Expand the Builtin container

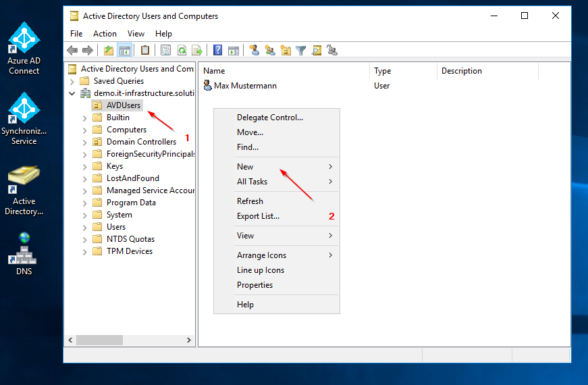tap(85, 118)
